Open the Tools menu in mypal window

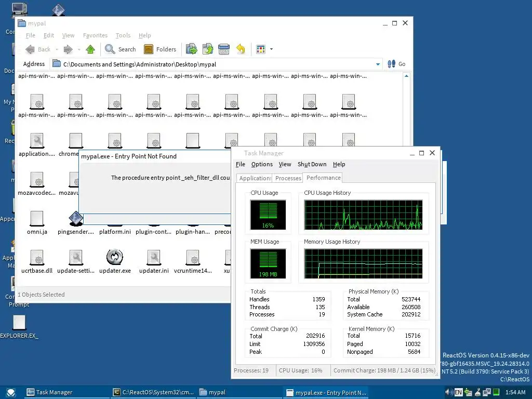(x=123, y=35)
